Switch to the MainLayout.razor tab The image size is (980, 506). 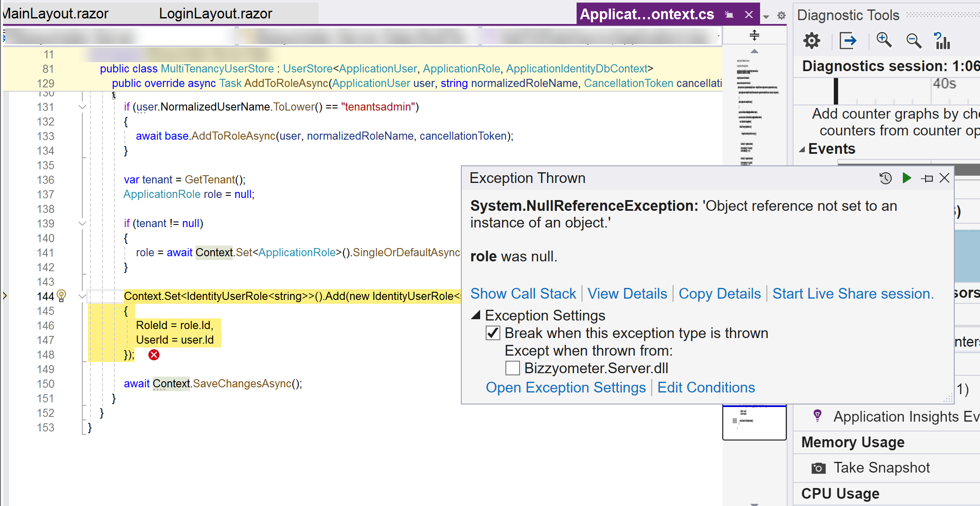tap(56, 14)
